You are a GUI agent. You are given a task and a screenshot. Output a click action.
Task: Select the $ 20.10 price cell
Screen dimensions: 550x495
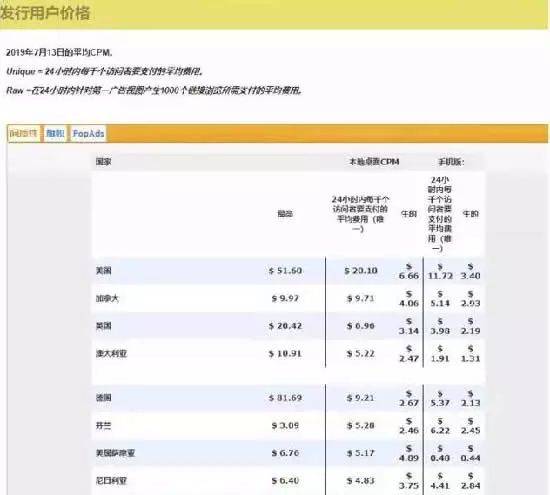pyautogui.click(x=361, y=271)
